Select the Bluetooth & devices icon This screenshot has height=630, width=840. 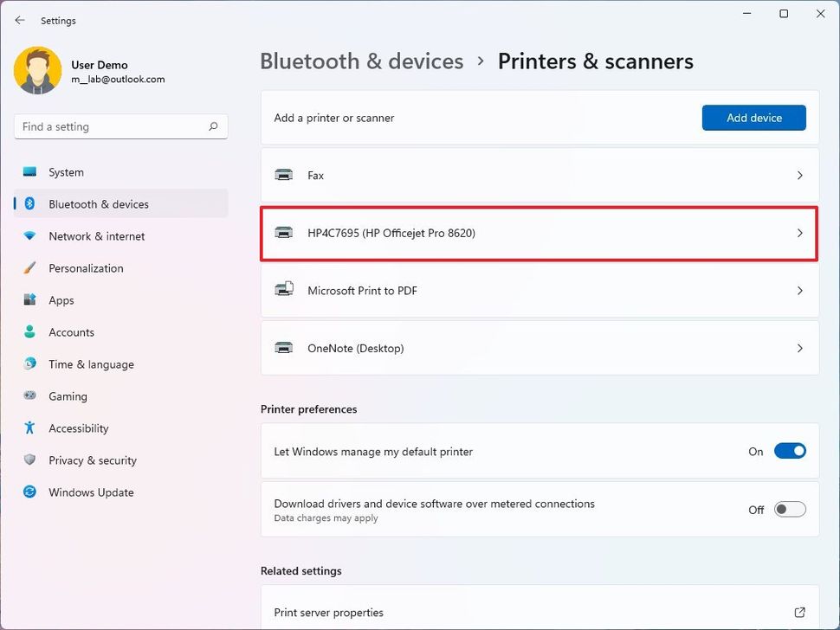click(30, 204)
